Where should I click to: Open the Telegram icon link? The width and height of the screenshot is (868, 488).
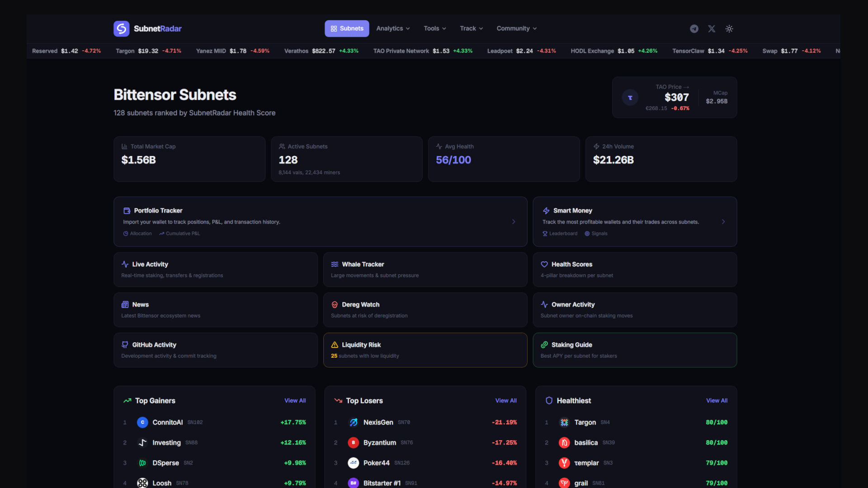point(694,29)
